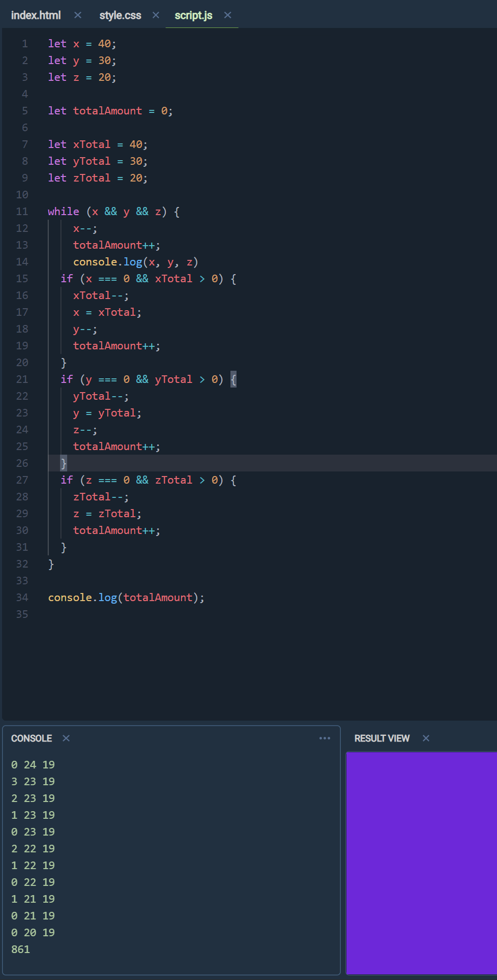Viewport: 497px width, 980px height.
Task: Close the index.html tab
Action: [78, 15]
